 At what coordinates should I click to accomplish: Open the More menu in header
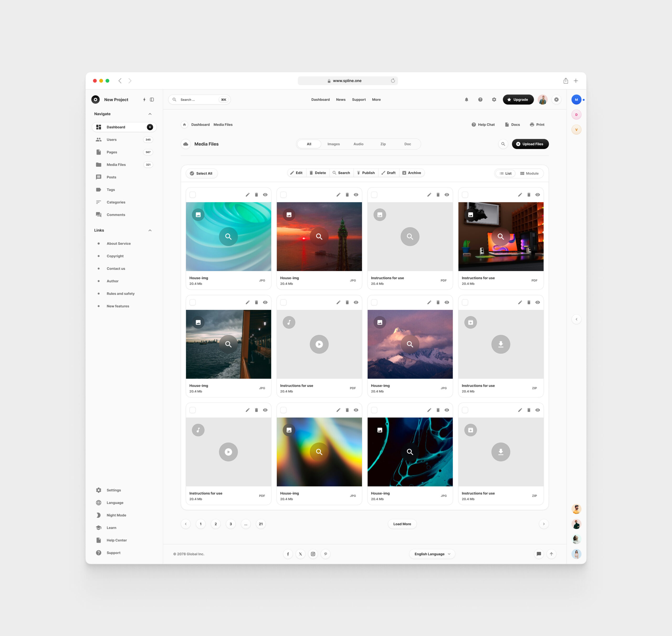click(376, 100)
